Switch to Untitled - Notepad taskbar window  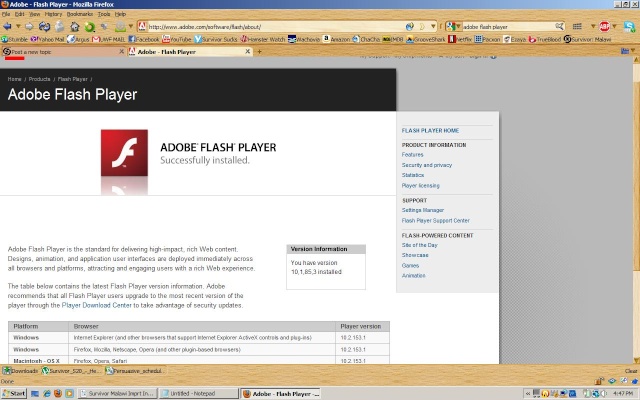point(198,394)
